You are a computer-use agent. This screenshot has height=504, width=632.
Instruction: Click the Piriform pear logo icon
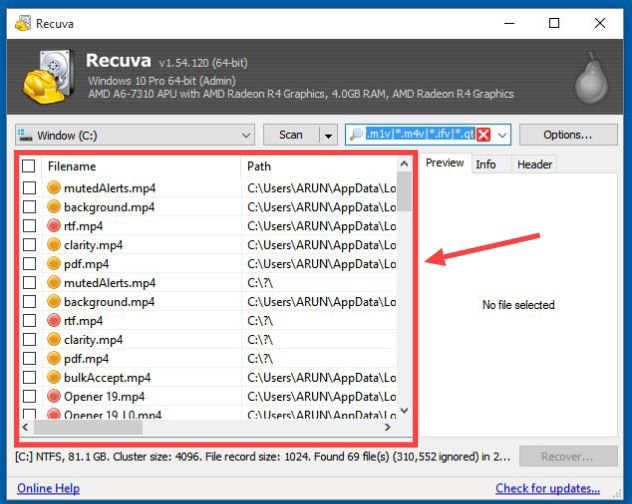click(591, 78)
